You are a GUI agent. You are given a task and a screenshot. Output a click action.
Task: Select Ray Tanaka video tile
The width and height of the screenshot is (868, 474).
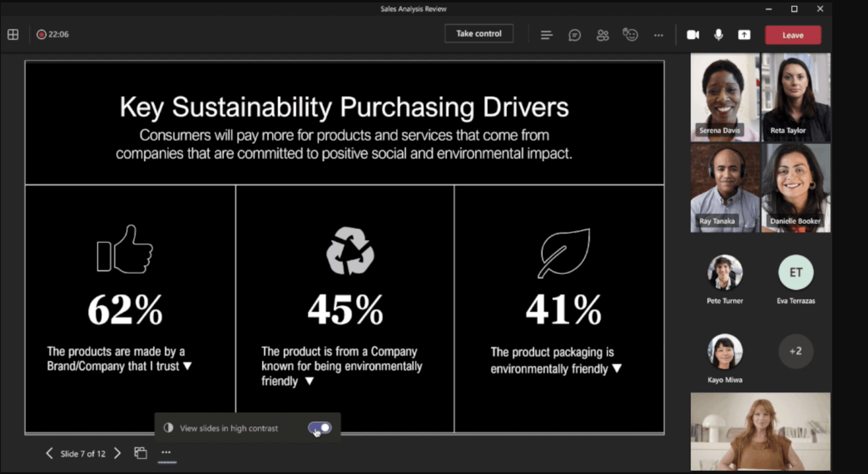pos(725,188)
